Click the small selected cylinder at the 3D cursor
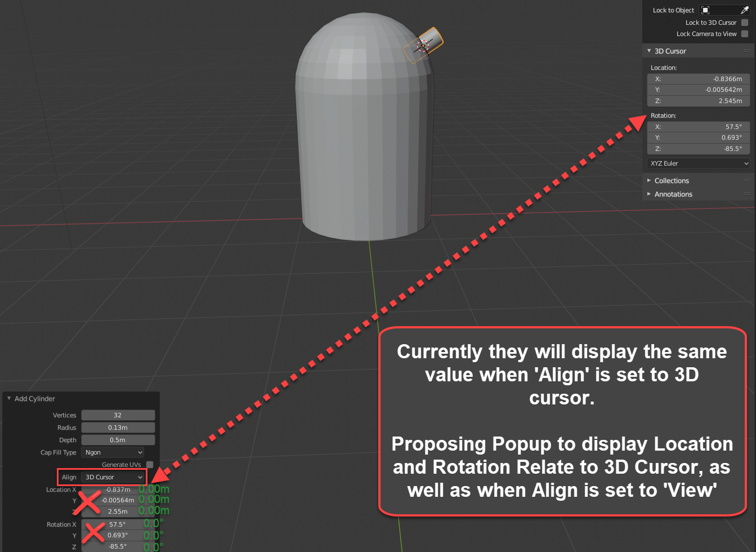 coord(424,45)
